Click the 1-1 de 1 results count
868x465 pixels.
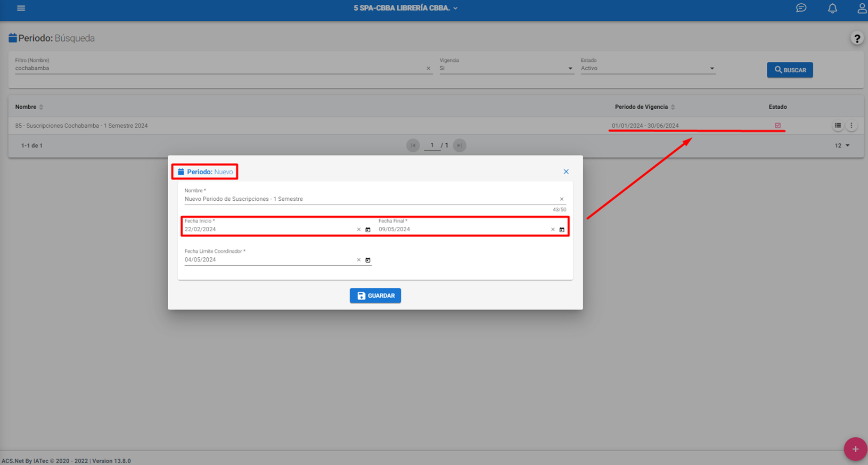32,145
